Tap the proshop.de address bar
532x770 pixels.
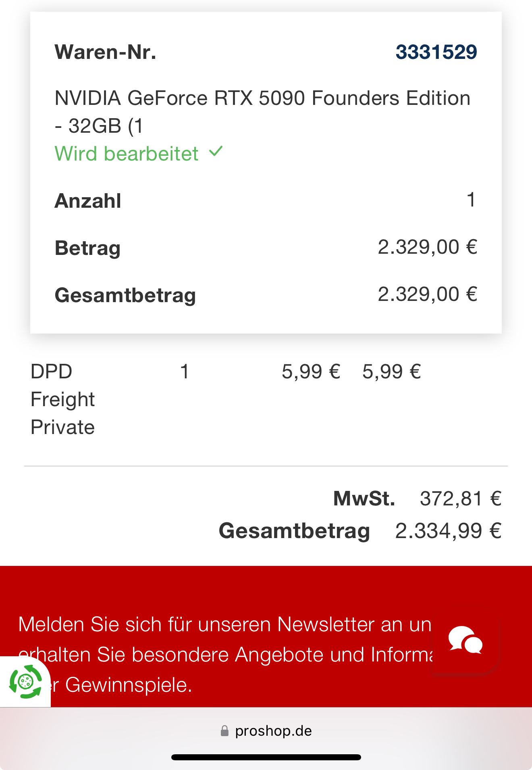pos(273,731)
